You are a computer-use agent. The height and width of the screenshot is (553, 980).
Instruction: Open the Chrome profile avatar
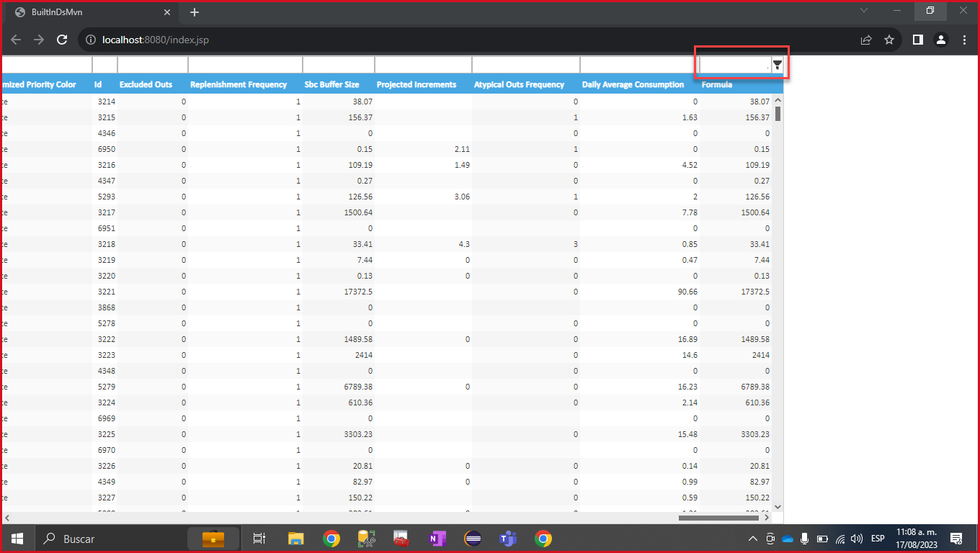pyautogui.click(x=941, y=40)
